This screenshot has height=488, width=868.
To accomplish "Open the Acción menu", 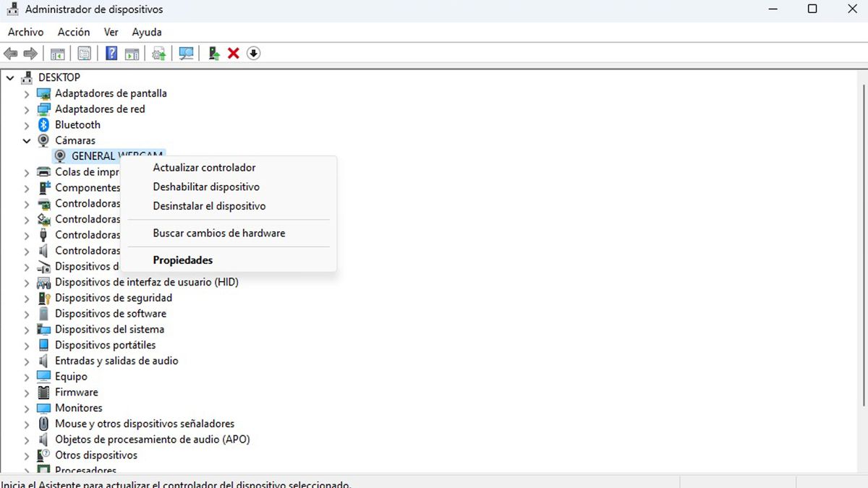I will tap(74, 32).
